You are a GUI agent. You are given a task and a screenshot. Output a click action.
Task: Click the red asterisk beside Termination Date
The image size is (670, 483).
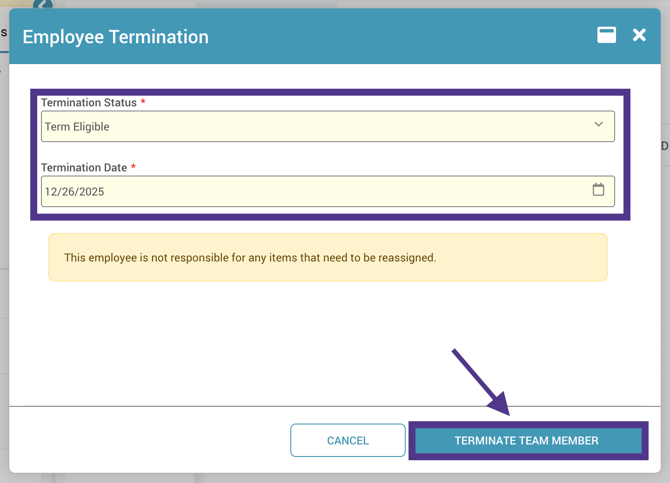coord(133,168)
